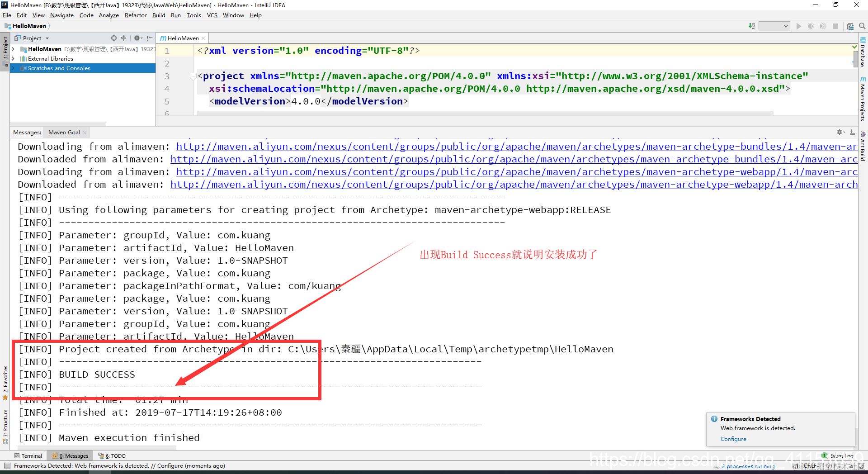868x474 pixels.
Task: Click fold marker beside project tag
Action: point(193,76)
